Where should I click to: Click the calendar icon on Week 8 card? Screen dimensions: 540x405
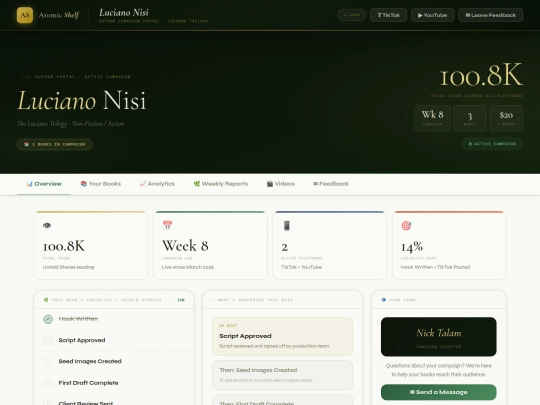[167, 225]
